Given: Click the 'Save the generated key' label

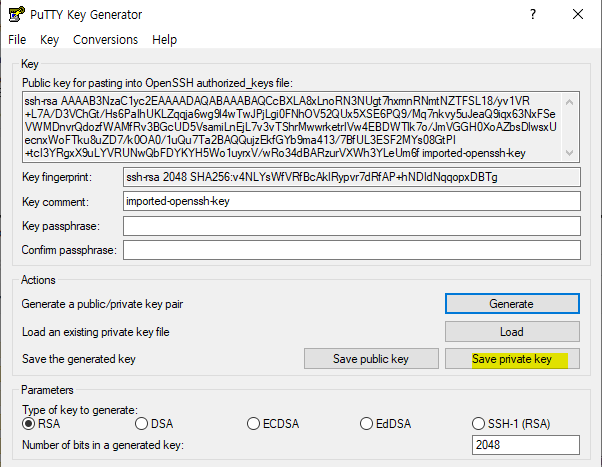Looking at the screenshot, I should point(79,359).
